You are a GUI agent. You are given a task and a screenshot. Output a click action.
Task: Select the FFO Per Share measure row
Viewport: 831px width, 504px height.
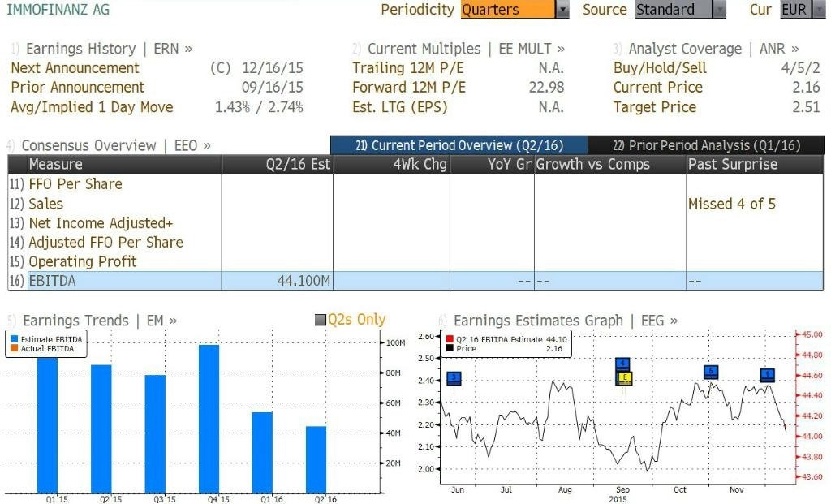[x=415, y=184]
